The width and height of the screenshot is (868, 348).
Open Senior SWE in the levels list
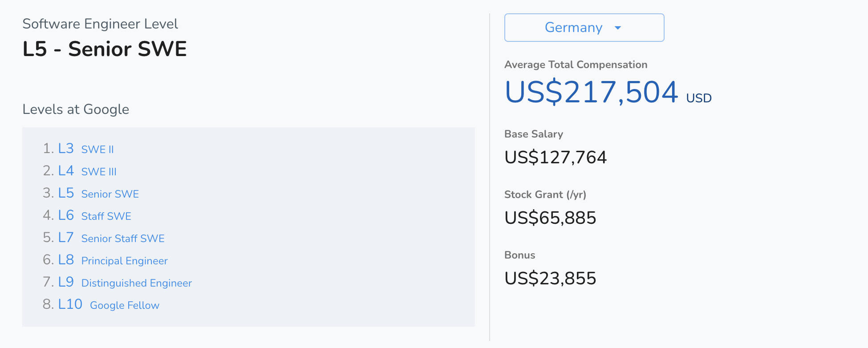pyautogui.click(x=110, y=194)
